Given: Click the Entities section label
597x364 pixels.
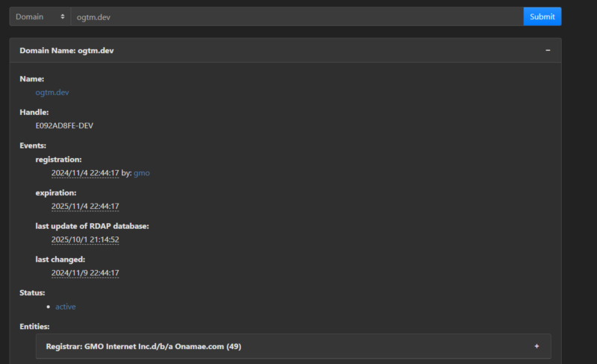Looking at the screenshot, I should click(35, 327).
